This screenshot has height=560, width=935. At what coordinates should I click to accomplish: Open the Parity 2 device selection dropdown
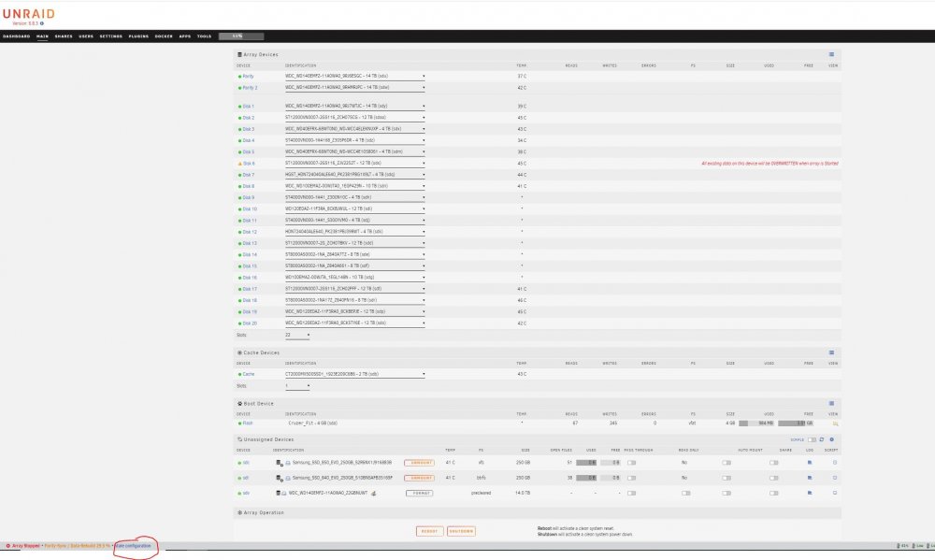[x=354, y=88]
